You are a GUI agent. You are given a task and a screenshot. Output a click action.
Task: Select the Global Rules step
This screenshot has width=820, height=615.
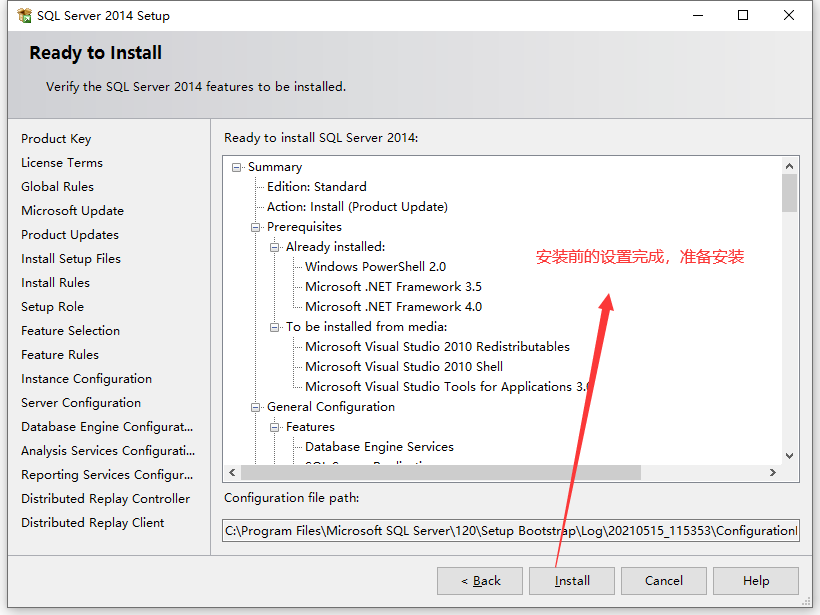[x=58, y=187]
